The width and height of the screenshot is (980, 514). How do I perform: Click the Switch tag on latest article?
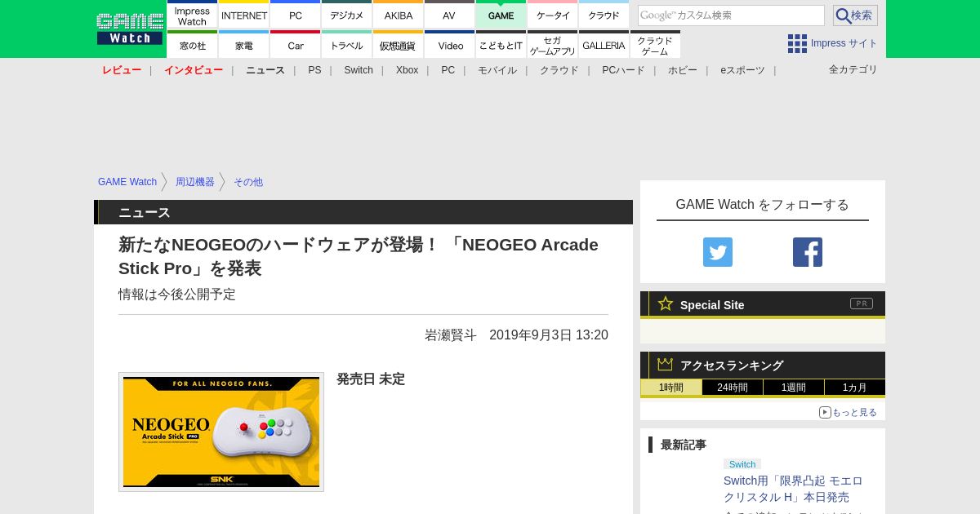point(742,464)
